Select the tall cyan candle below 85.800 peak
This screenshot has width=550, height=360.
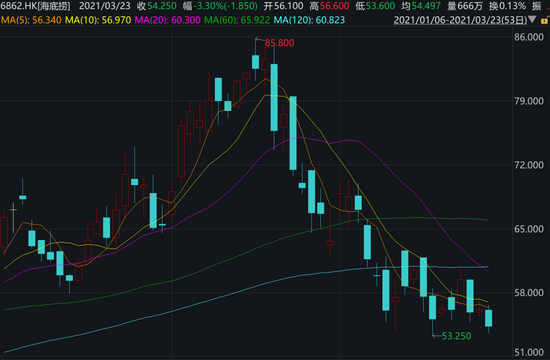click(274, 97)
